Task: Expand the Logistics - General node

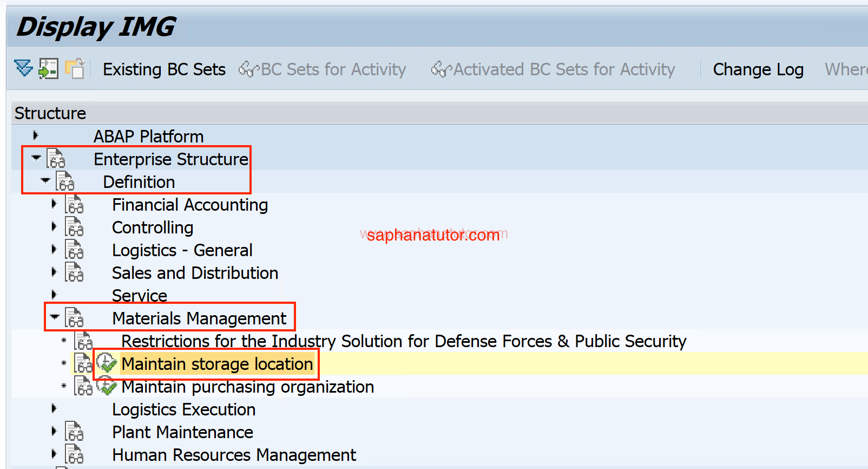Action: point(54,249)
